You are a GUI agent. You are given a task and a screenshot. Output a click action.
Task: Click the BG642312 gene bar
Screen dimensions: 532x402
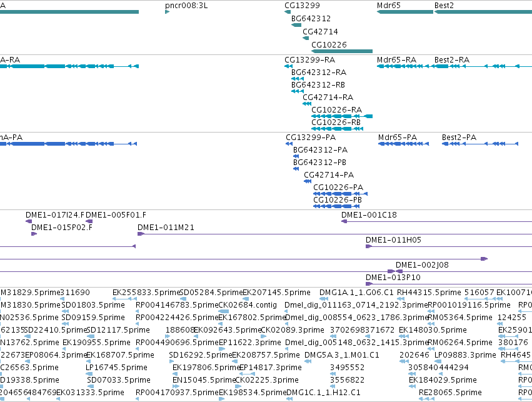[x=296, y=25]
